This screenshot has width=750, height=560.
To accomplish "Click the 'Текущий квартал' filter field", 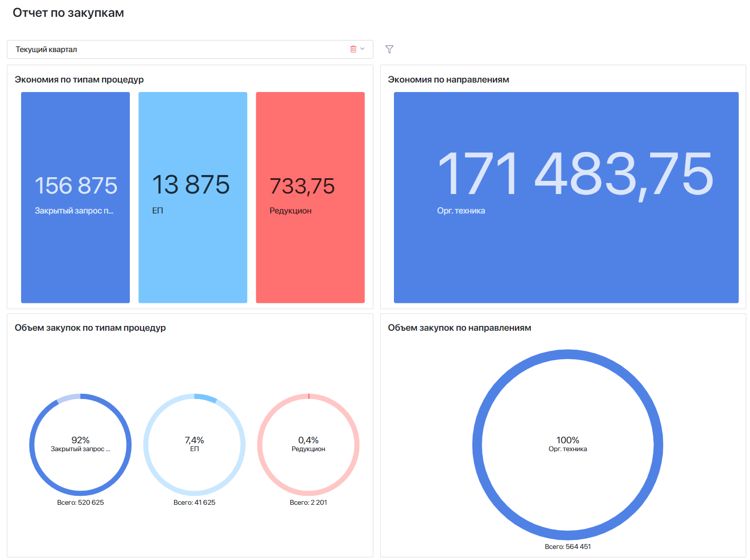I will (179, 49).
